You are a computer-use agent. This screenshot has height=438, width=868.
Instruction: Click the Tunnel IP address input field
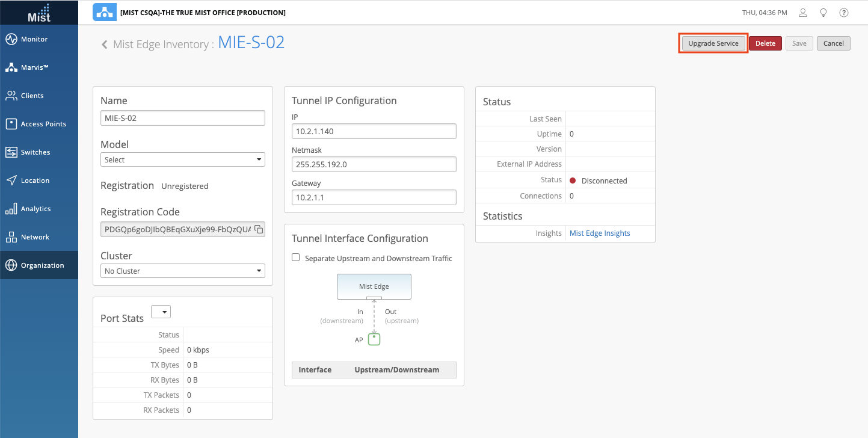tap(374, 131)
